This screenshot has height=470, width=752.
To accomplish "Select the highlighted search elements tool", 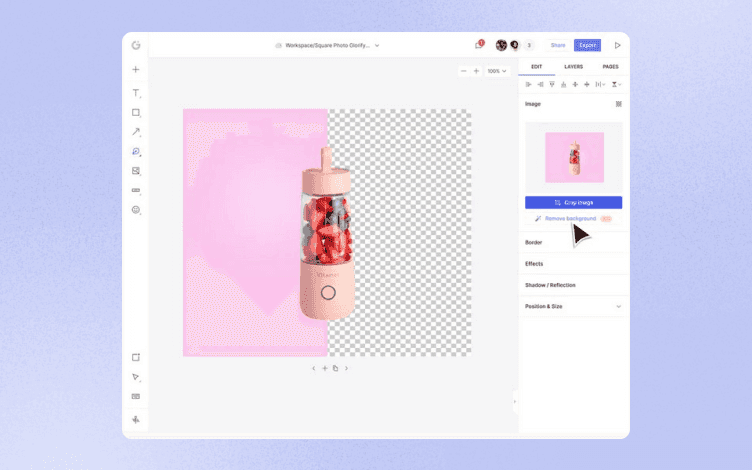I will 136,152.
